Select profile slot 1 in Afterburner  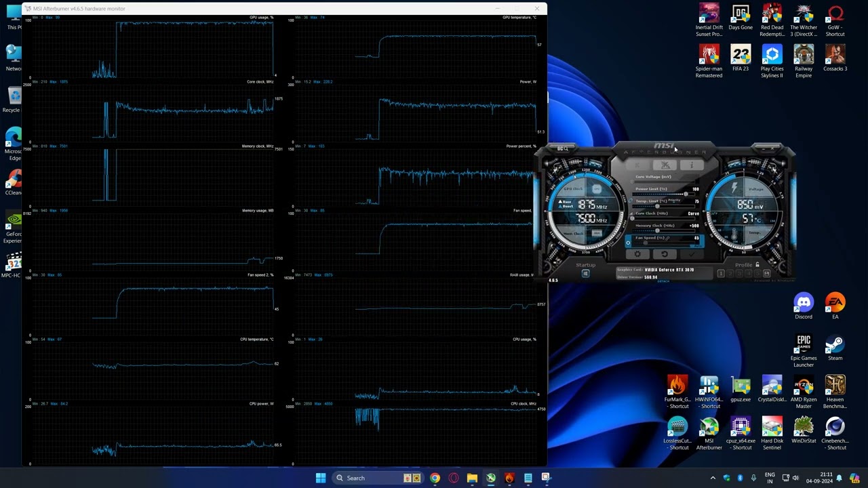pyautogui.click(x=721, y=274)
